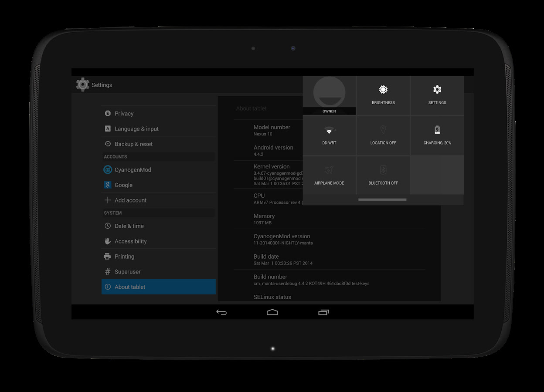
Task: Open the CyanogenMod account
Action: point(159,169)
